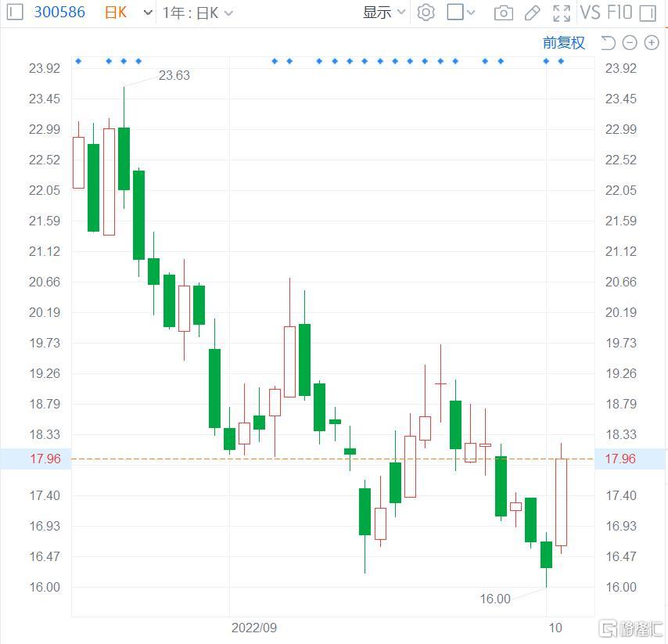Viewport: 668px width, 644px height.
Task: Click the highlighted 17.96 price on left axis
Action: [45, 459]
